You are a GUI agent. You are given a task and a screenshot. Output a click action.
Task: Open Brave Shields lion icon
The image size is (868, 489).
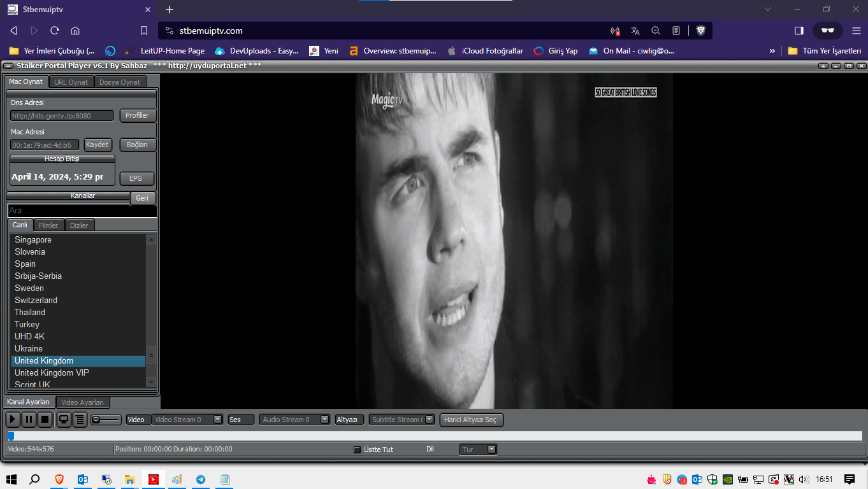point(701,31)
